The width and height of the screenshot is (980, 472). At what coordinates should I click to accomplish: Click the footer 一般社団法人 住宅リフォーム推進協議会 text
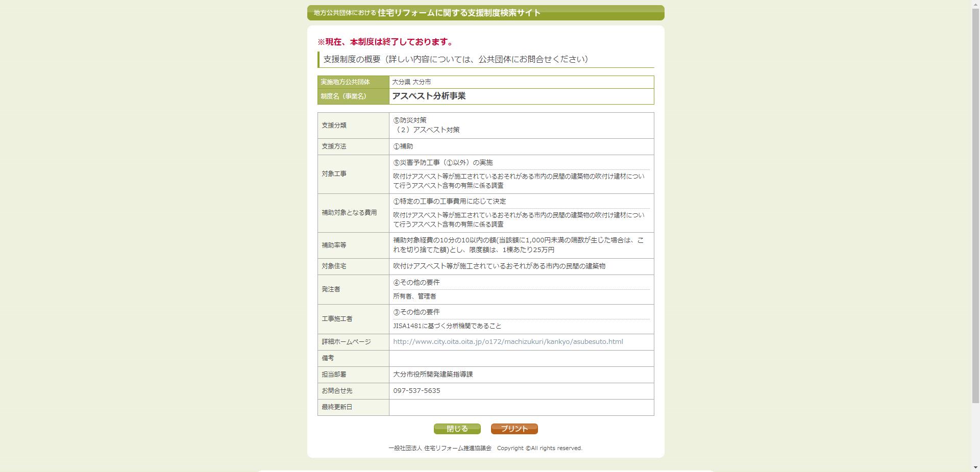click(x=440, y=449)
